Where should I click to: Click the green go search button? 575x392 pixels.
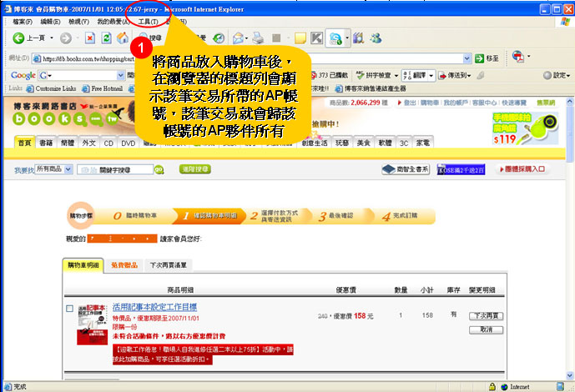point(159,169)
